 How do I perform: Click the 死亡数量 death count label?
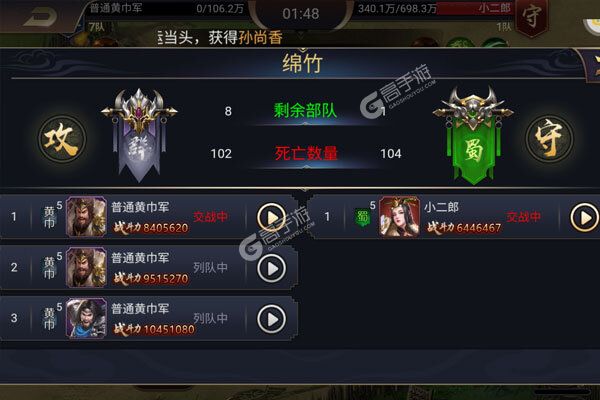(x=306, y=153)
